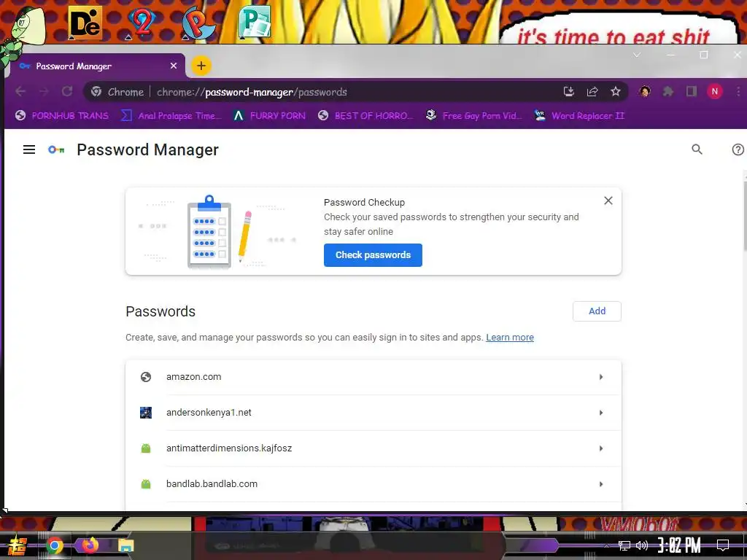
Task: Click the network tray icon
Action: pyautogui.click(x=624, y=545)
